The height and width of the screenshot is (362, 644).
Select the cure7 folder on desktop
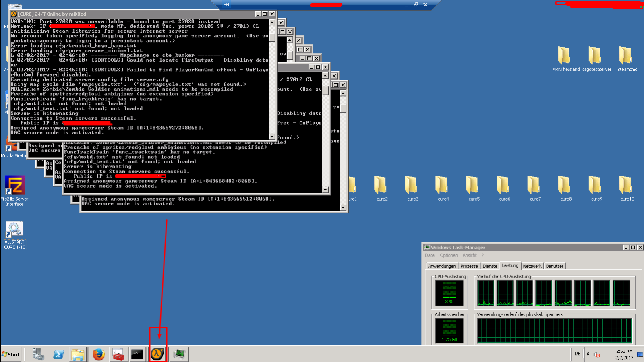pyautogui.click(x=534, y=188)
